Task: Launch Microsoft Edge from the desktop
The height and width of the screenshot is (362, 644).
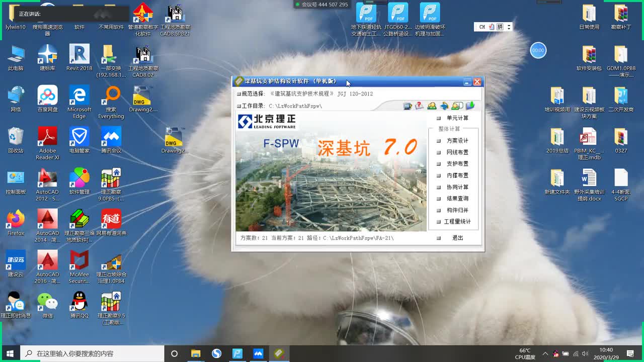Action: coord(79,102)
